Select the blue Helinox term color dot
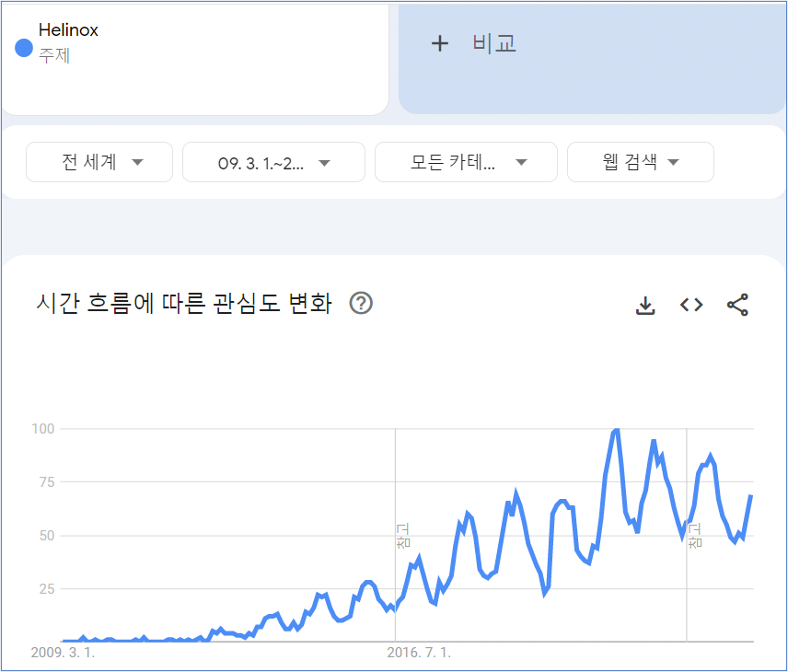 tap(24, 48)
